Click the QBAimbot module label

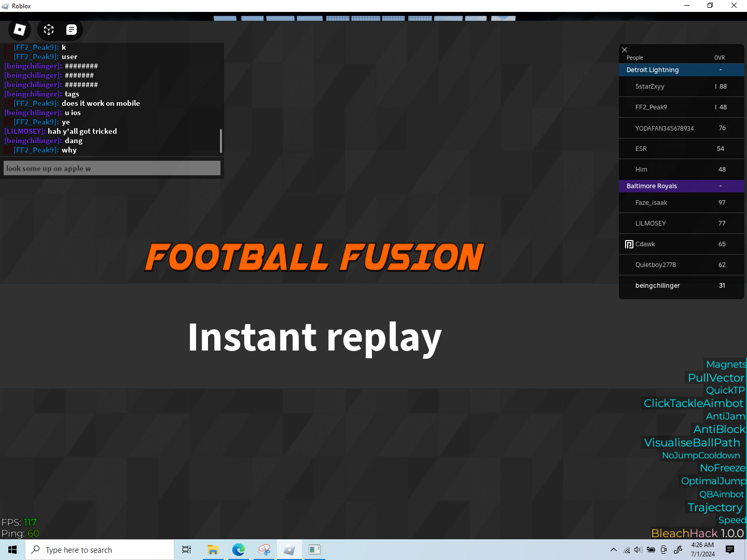click(722, 494)
